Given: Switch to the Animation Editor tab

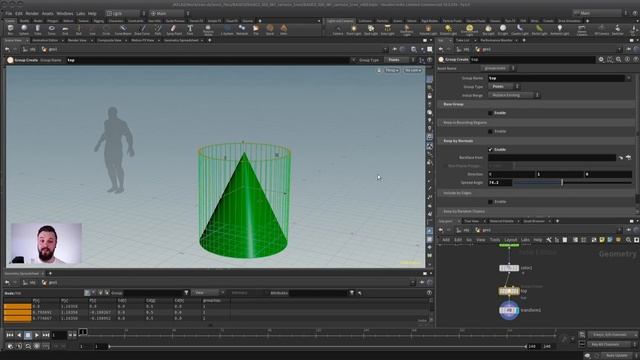Looking at the screenshot, I should (45, 40).
